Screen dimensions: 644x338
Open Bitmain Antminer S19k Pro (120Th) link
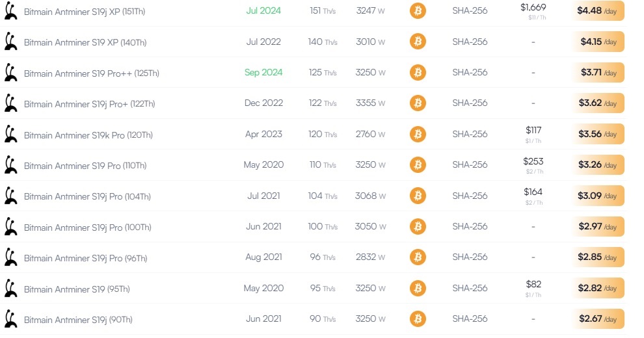(88, 135)
